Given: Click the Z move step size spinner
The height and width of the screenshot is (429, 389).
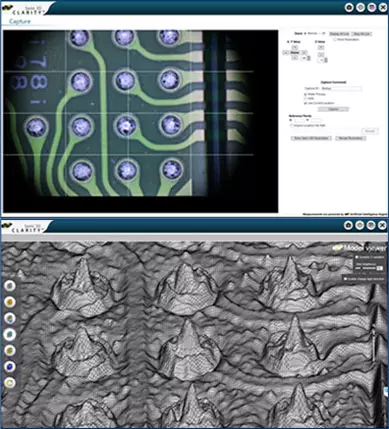Looking at the screenshot, I should 322,60.
